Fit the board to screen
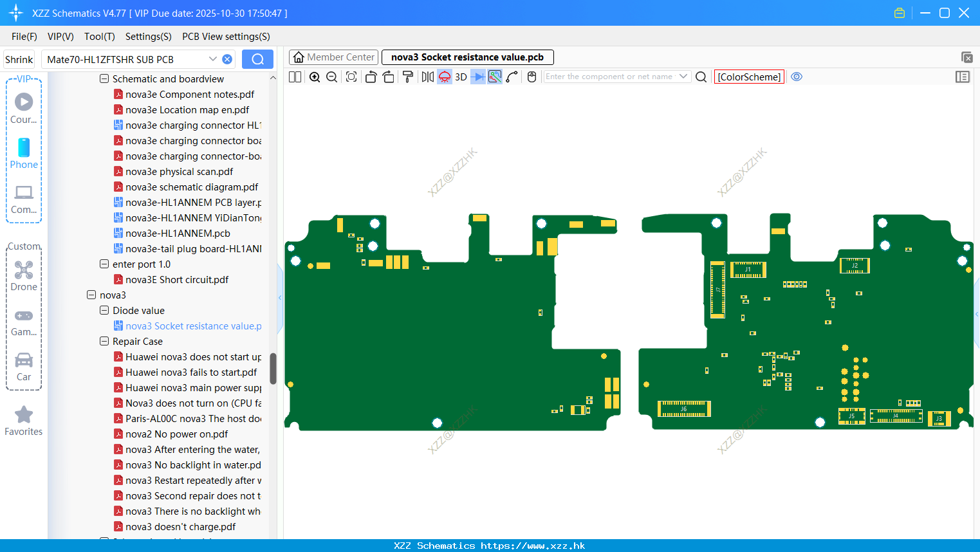The width and height of the screenshot is (980, 552). [351, 77]
